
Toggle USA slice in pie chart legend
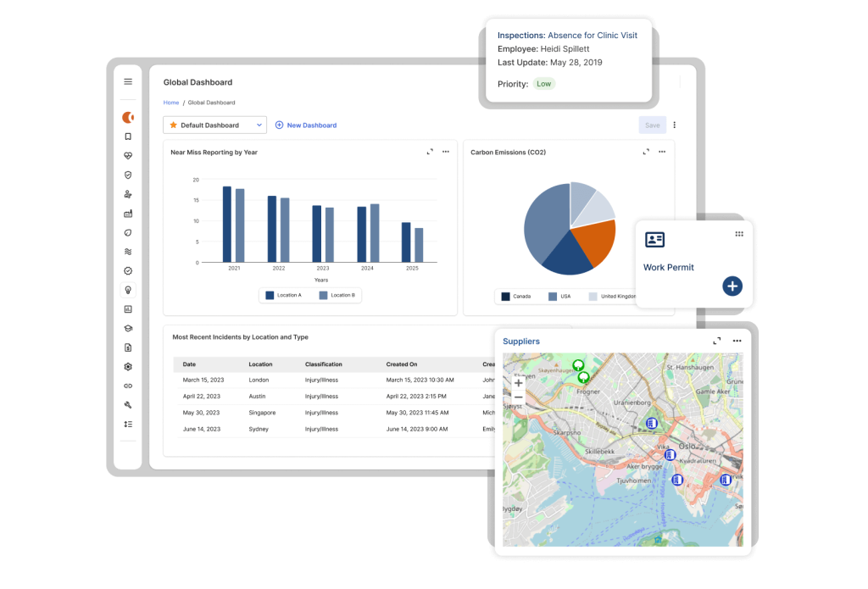[559, 297]
